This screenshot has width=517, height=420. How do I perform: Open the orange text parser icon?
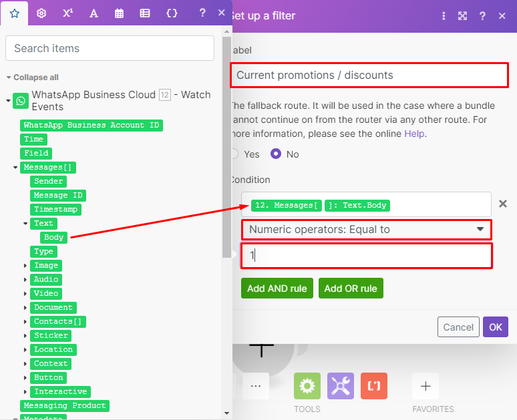(x=374, y=386)
